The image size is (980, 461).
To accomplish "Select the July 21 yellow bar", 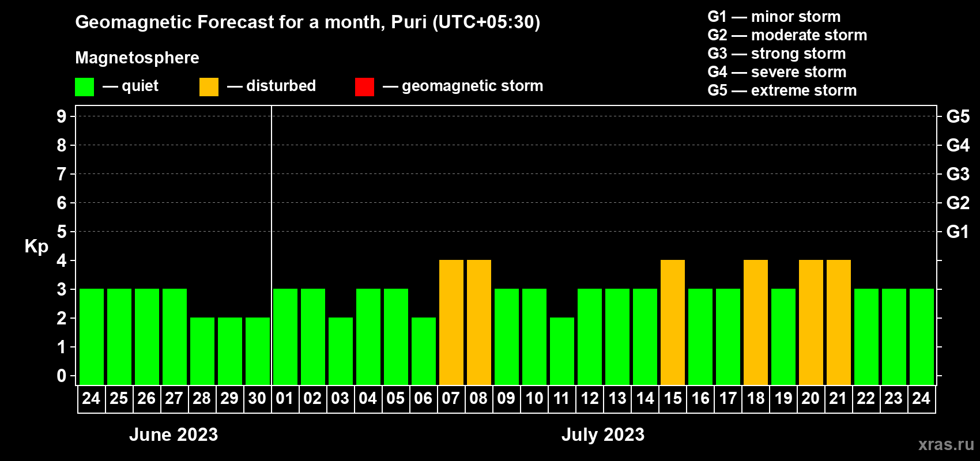I will coord(839,323).
